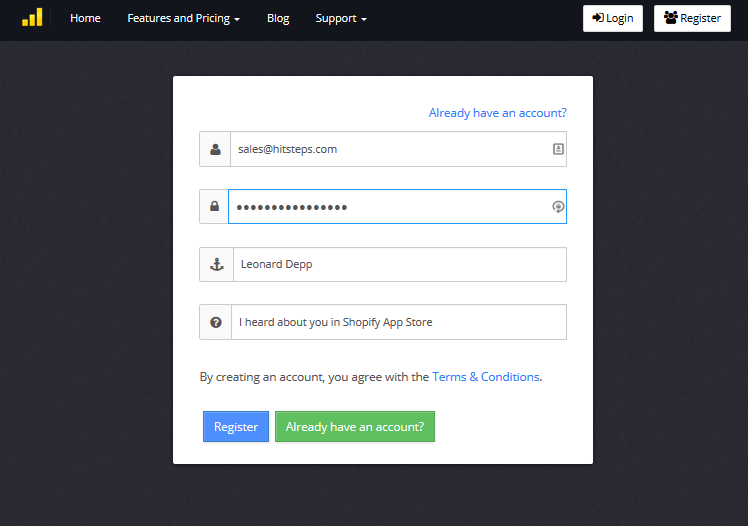The width and height of the screenshot is (748, 526).
Task: Focus the email field with sales@hitsteps.com
Action: coord(398,149)
